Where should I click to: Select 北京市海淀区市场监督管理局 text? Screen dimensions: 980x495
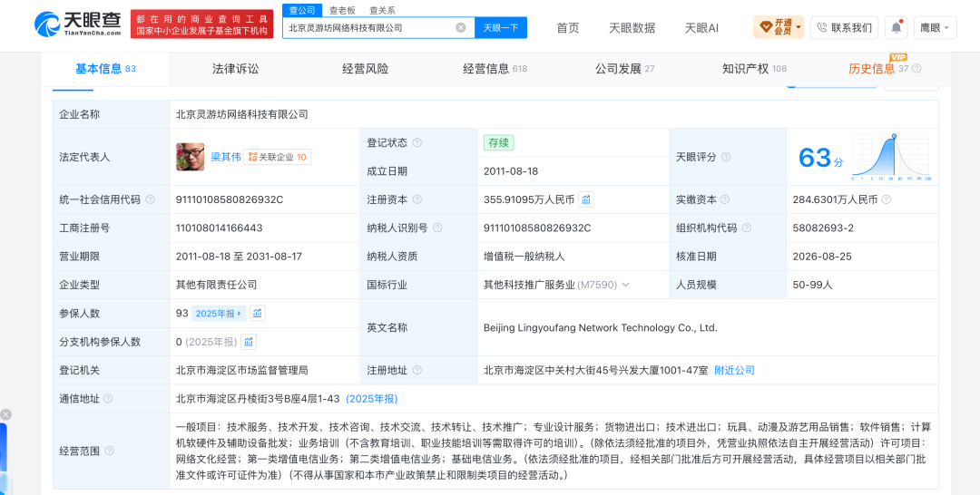point(242,370)
